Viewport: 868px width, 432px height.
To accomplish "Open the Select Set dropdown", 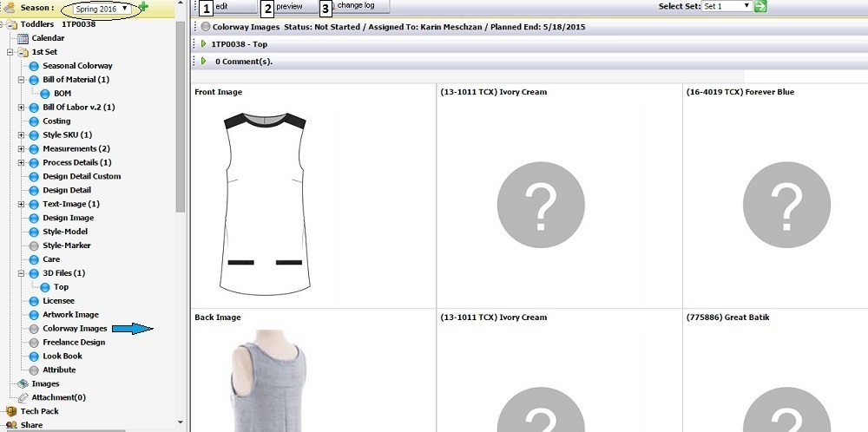I will coord(727,6).
